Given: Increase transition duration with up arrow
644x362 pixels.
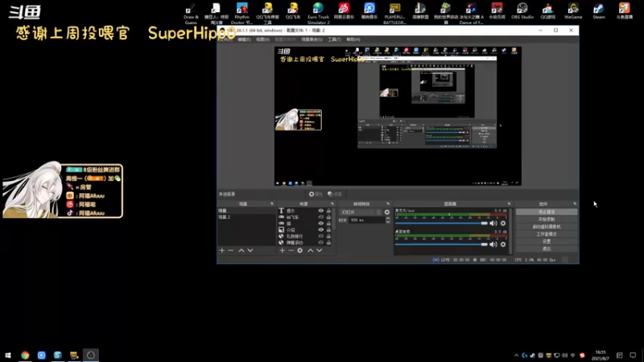Looking at the screenshot, I should pyautogui.click(x=388, y=218).
